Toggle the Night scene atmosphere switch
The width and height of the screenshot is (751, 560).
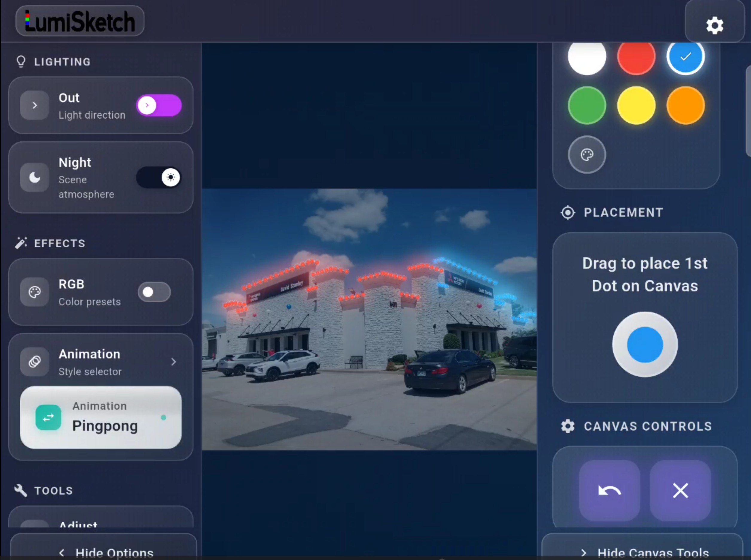pyautogui.click(x=159, y=177)
